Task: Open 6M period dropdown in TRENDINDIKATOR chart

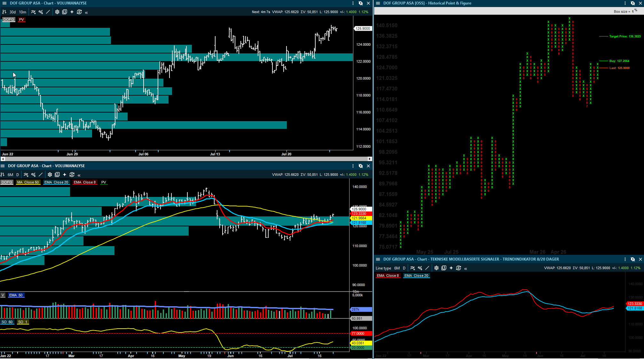Action: pos(397,268)
